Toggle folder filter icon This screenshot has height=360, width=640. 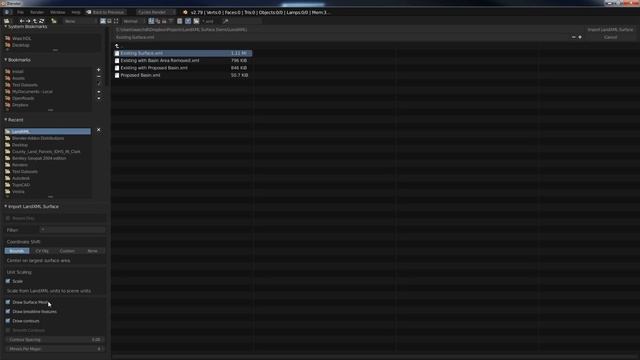tap(196, 21)
